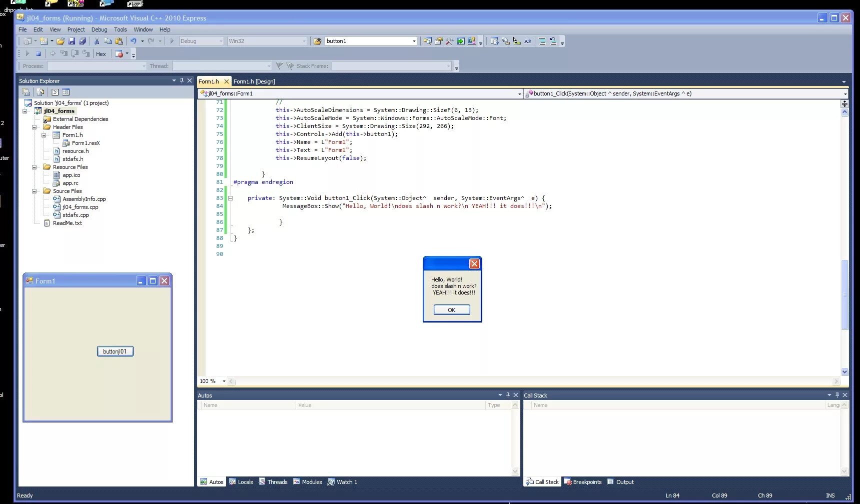The height and width of the screenshot is (504, 860).
Task: Click the editor vertical scrollbar thumb
Action: tap(844, 294)
